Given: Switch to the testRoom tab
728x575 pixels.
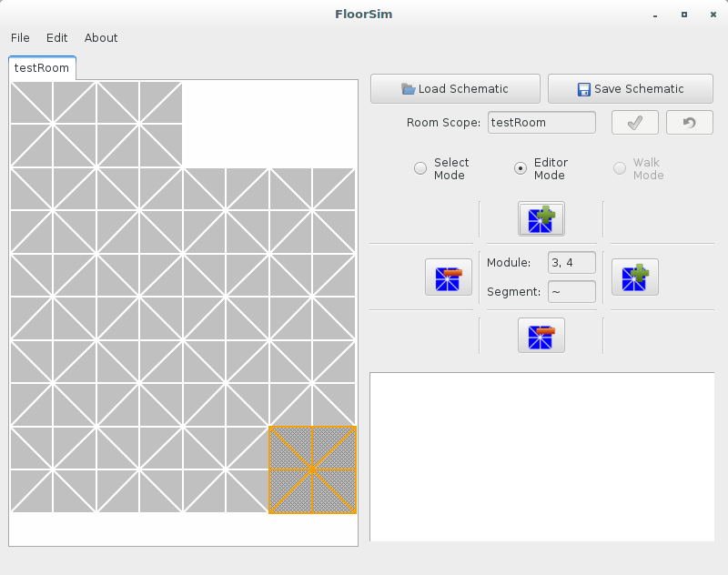Looking at the screenshot, I should (x=42, y=67).
